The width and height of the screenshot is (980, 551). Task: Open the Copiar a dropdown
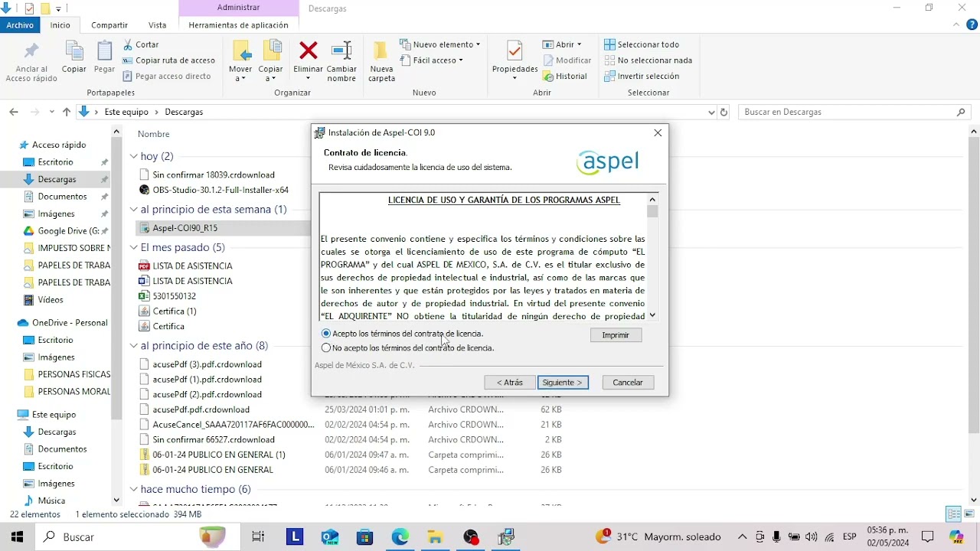tap(271, 73)
